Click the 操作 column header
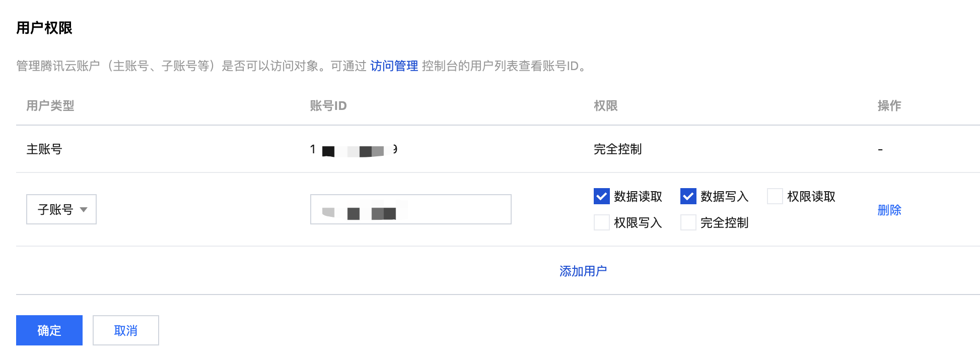The height and width of the screenshot is (351, 980). tap(889, 106)
